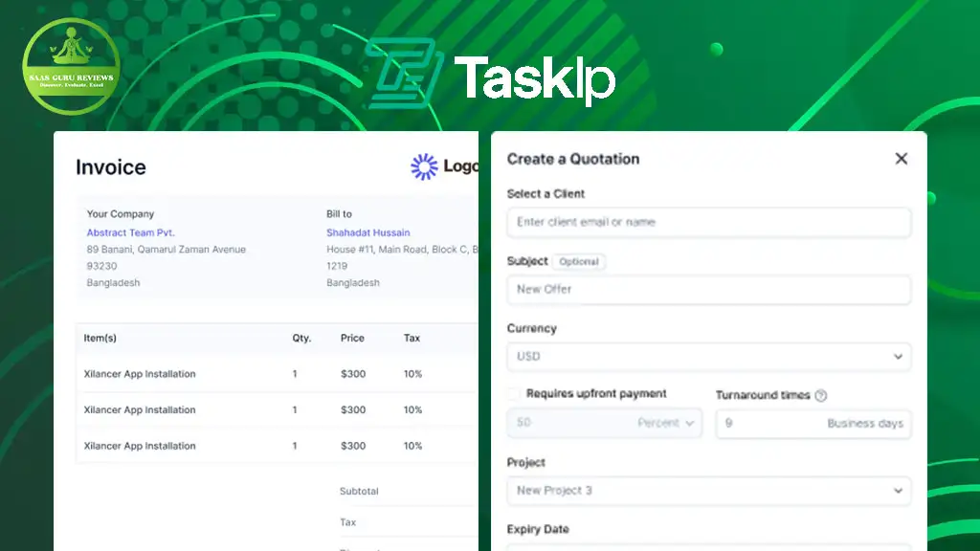The image size is (980, 551).
Task: Click the Subtotal label in invoice
Action: tap(359, 491)
